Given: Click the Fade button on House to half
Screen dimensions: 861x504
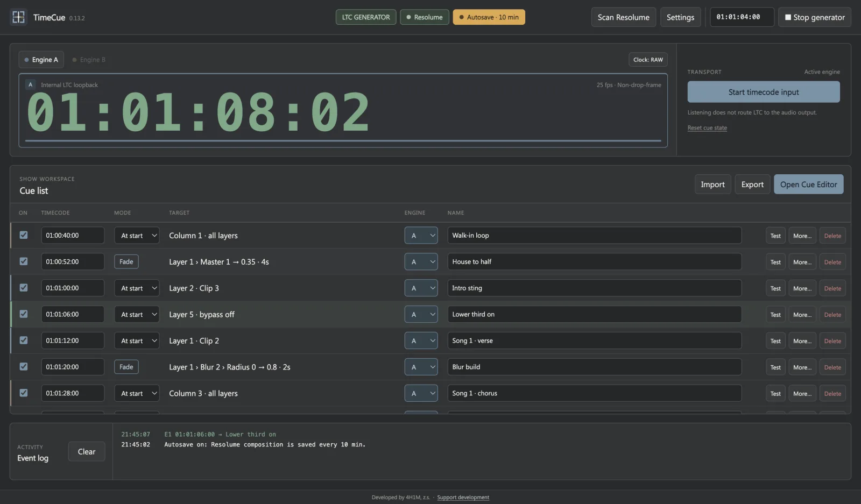Looking at the screenshot, I should coord(126,262).
